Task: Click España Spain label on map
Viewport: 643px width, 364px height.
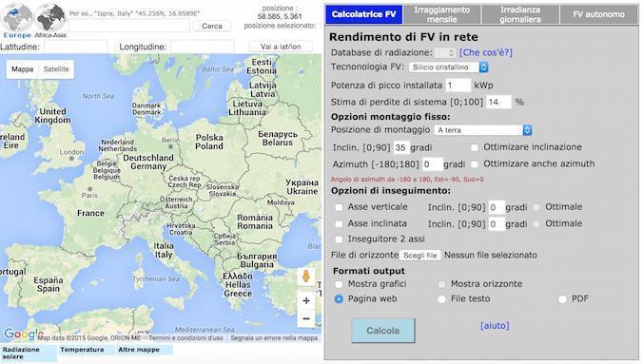Action: [49, 284]
